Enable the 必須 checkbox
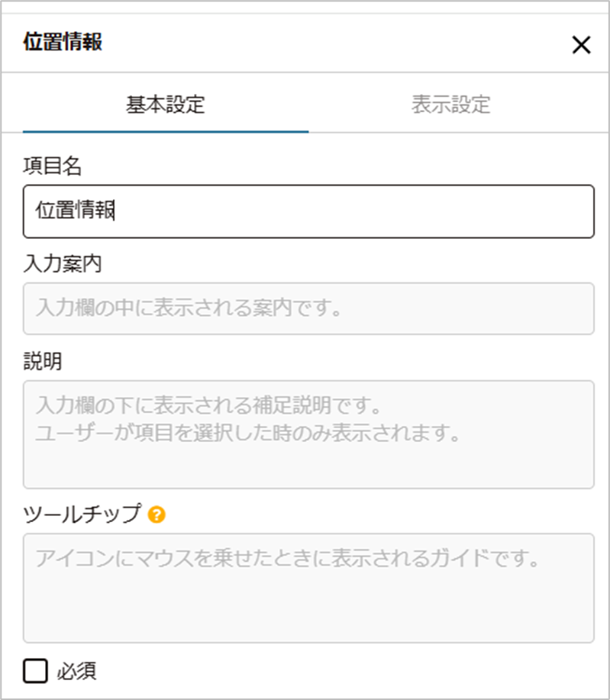The image size is (610, 700). pos(35,670)
